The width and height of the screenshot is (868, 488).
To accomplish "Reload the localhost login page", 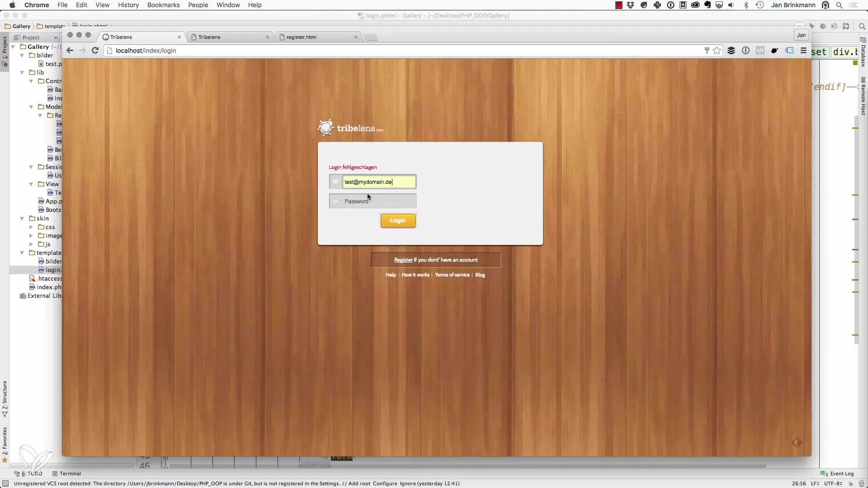I will [x=95, y=51].
